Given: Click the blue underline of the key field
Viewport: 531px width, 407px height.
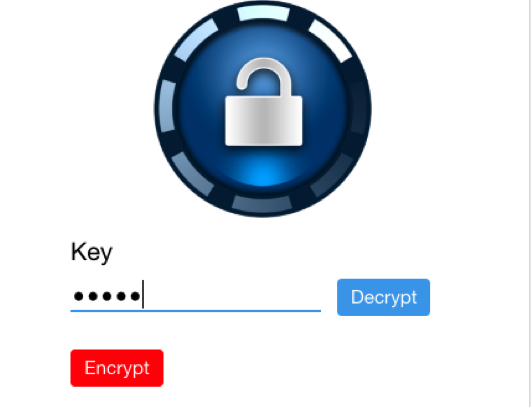Looking at the screenshot, I should [x=196, y=310].
